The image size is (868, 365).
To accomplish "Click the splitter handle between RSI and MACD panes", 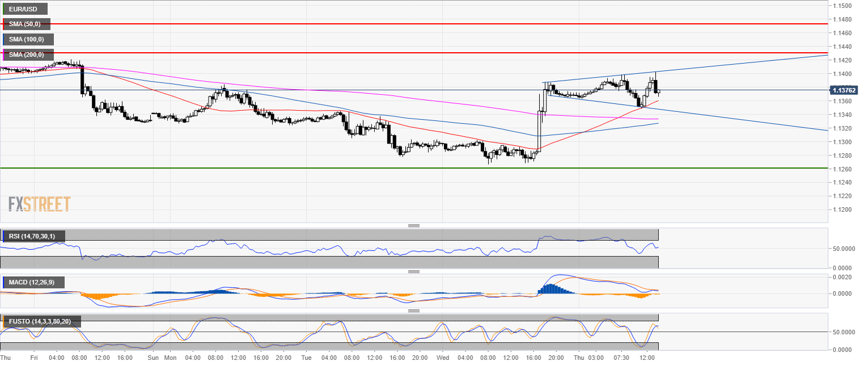I will pyautogui.click(x=414, y=272).
